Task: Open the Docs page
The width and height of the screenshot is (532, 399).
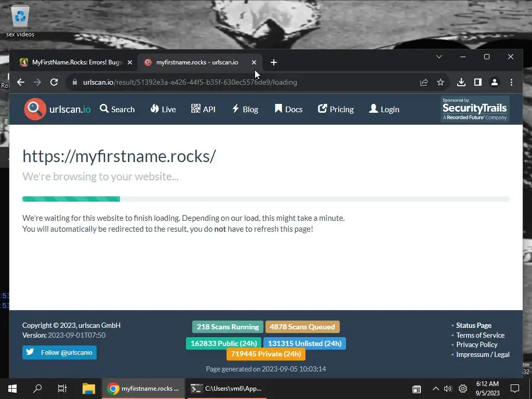Action: click(x=288, y=109)
